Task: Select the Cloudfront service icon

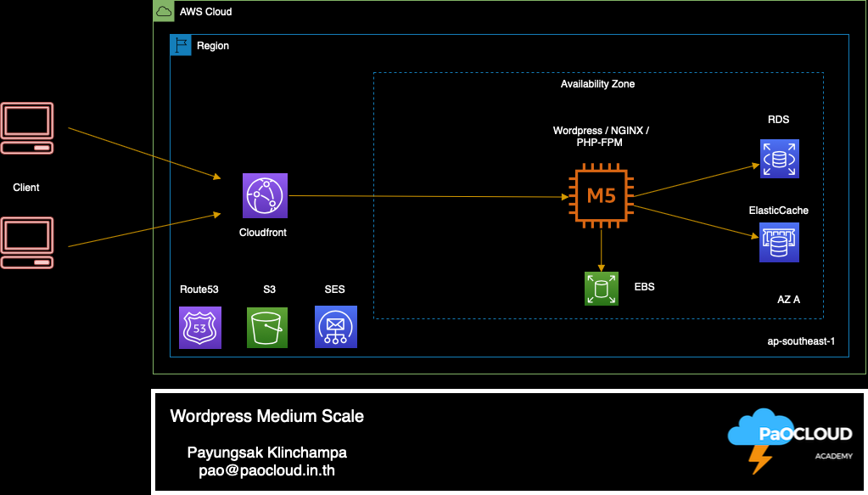Action: point(266,195)
